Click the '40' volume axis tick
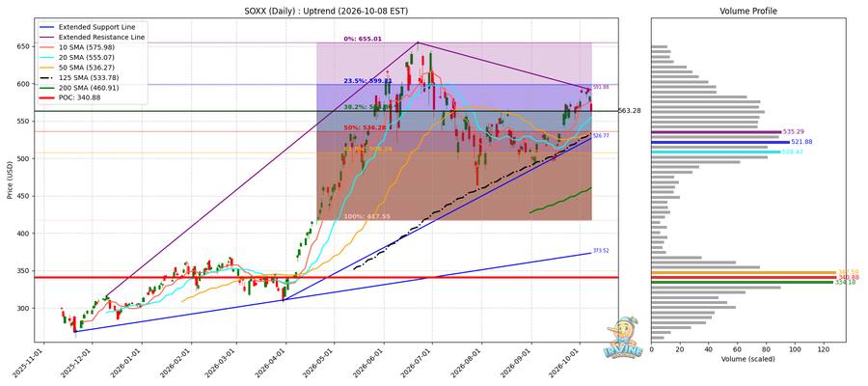Image resolution: width=868 pixels, height=386 pixels. pos(709,349)
